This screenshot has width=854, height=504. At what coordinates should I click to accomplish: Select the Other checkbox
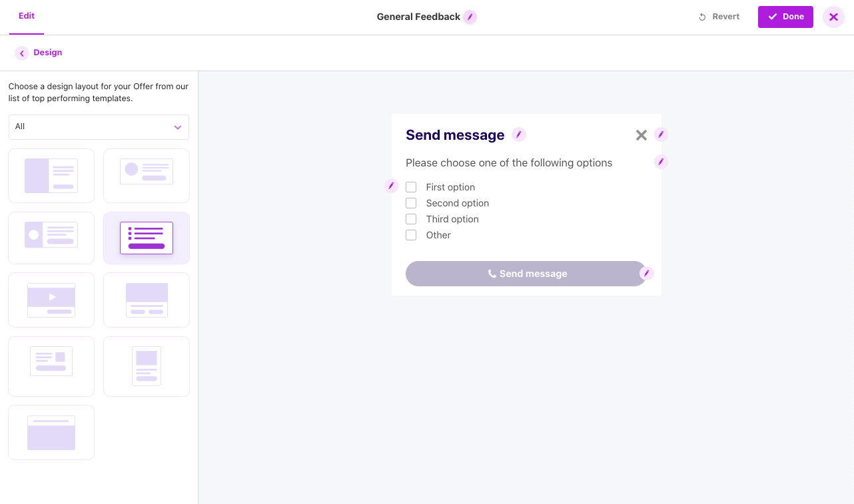[411, 235]
